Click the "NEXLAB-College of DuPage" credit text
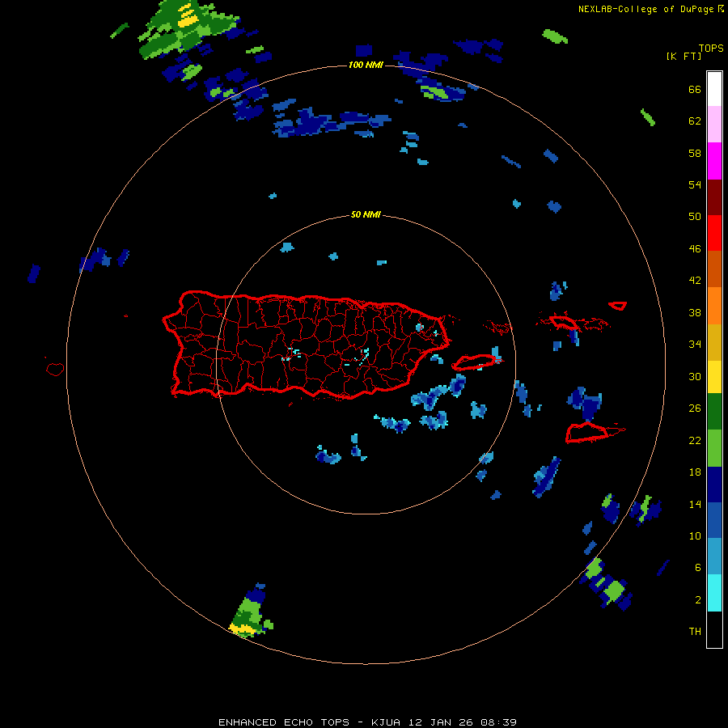 (647, 9)
